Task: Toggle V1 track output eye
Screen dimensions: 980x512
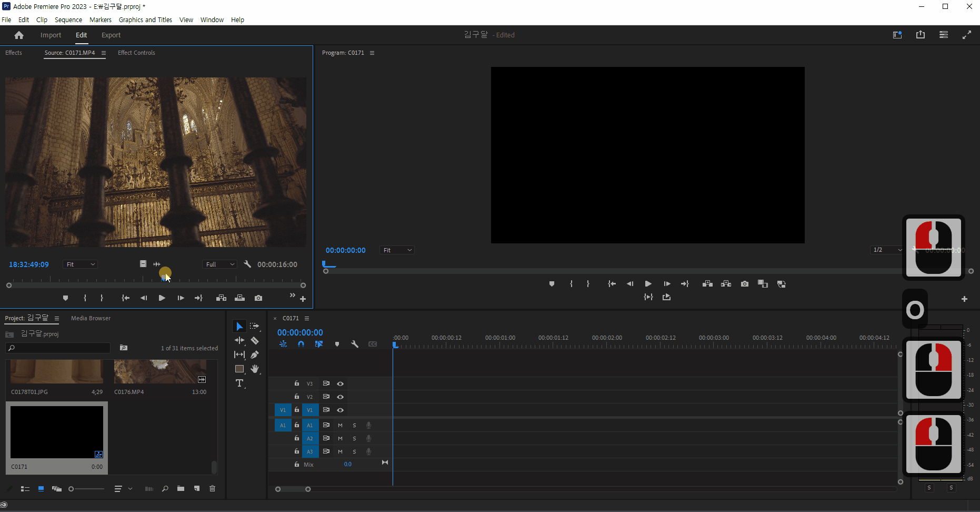Action: coord(341,410)
